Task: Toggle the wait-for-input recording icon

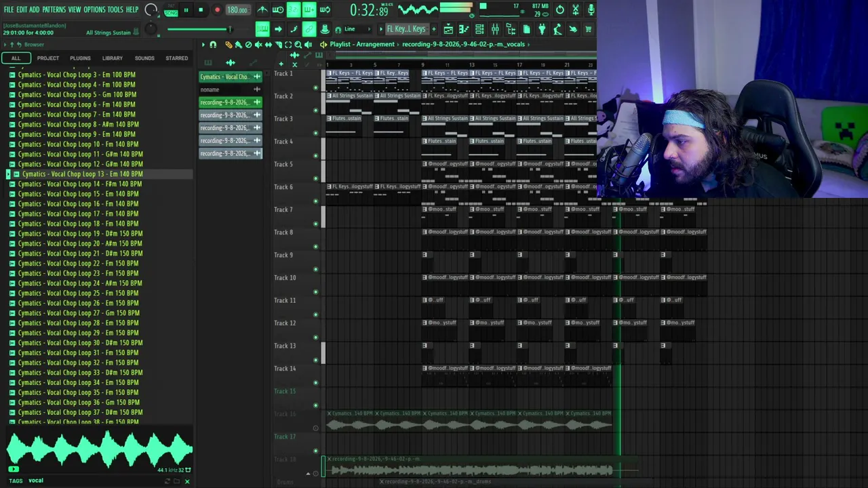Action: click(278, 9)
